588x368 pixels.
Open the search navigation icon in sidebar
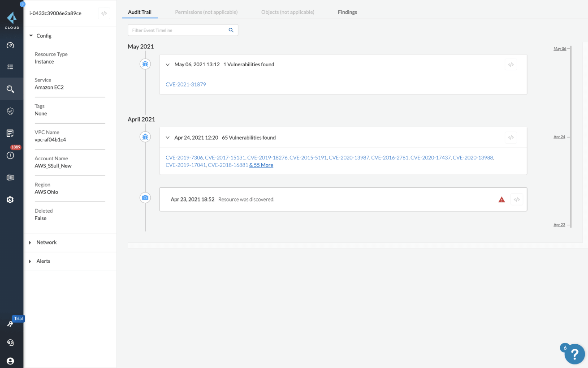(11, 89)
